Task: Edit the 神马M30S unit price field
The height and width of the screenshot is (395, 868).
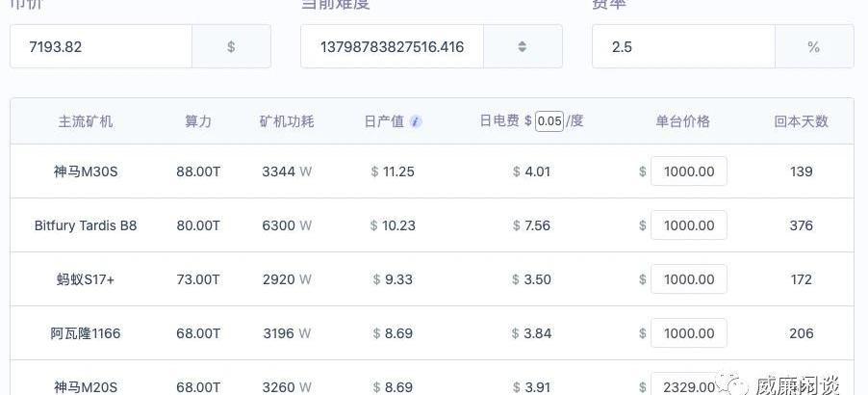Action: pyautogui.click(x=688, y=171)
